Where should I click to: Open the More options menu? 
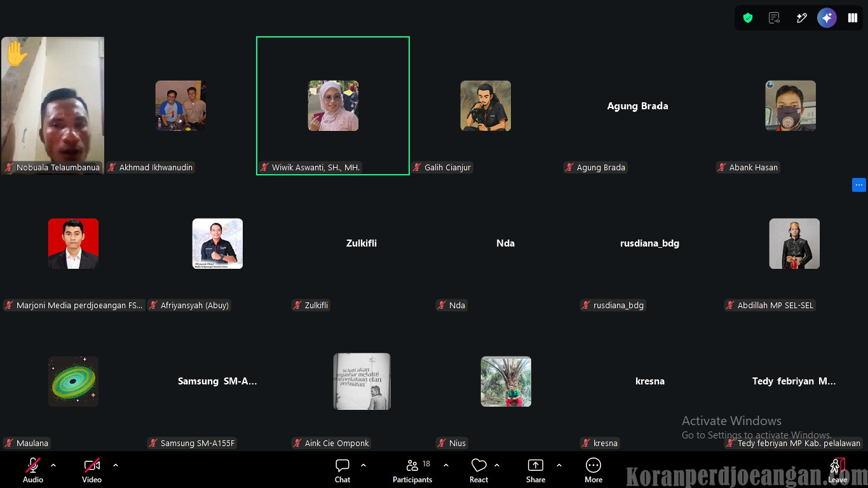(593, 471)
